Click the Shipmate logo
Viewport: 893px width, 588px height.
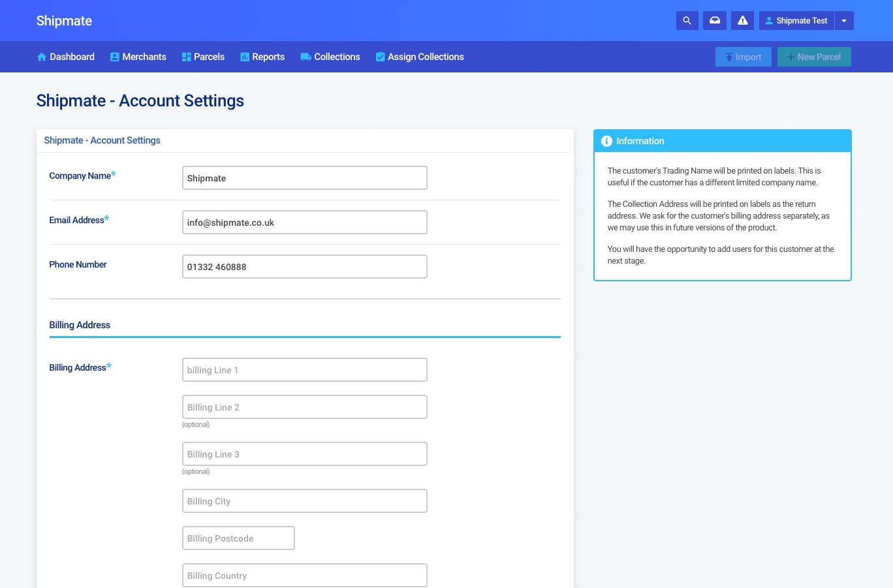coord(64,21)
